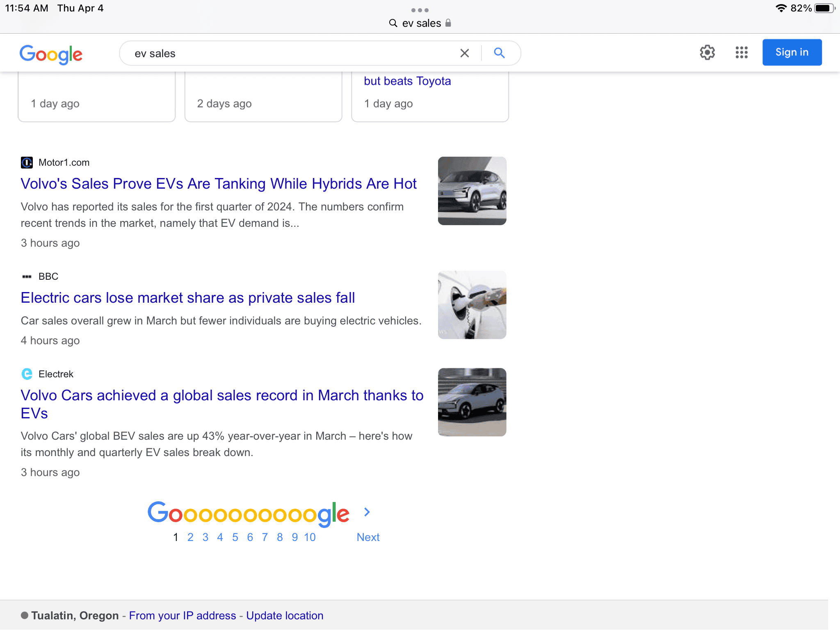
Task: Click the BBC favicon icon
Action: [27, 276]
